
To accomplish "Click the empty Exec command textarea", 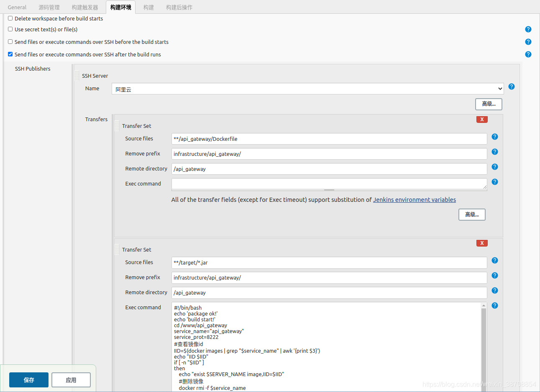I will click(x=329, y=184).
